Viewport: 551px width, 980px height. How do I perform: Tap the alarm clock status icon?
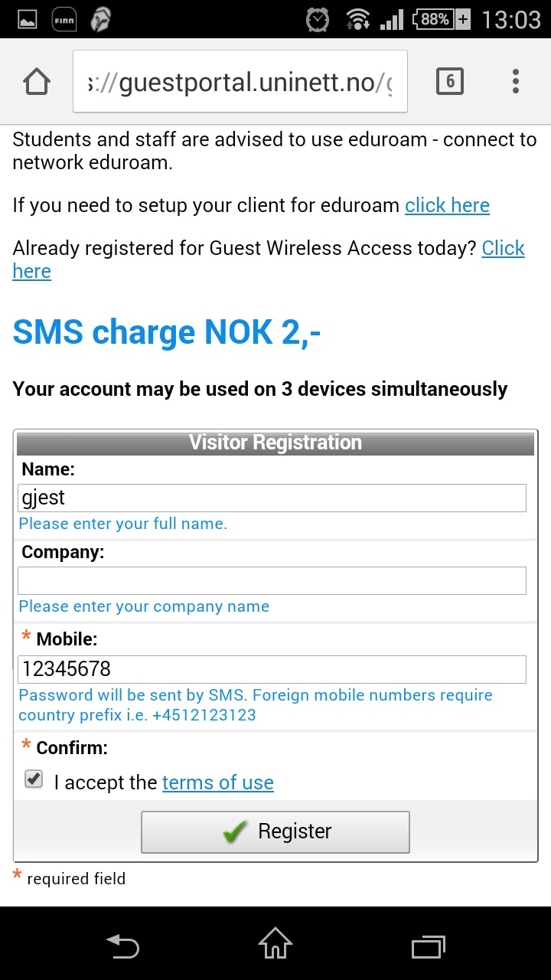[318, 19]
